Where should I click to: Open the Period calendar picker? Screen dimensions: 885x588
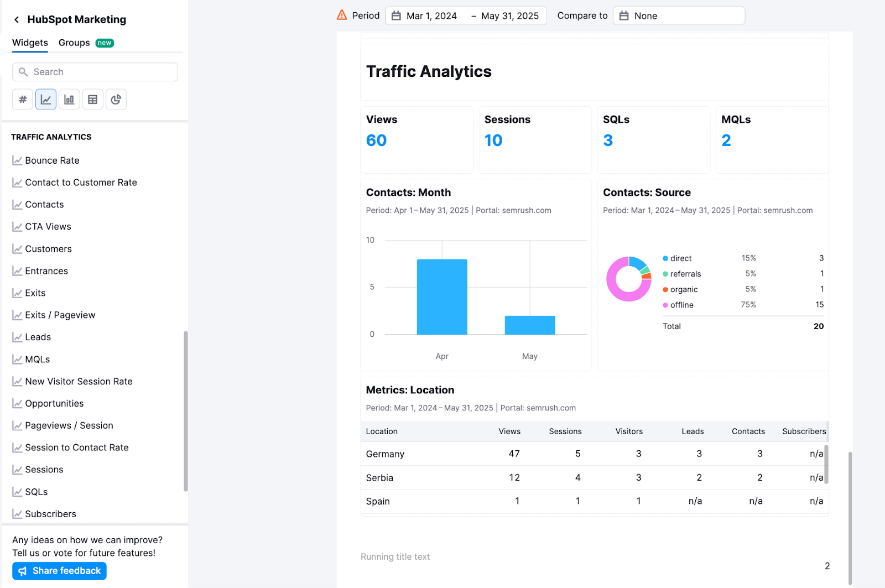(x=395, y=15)
